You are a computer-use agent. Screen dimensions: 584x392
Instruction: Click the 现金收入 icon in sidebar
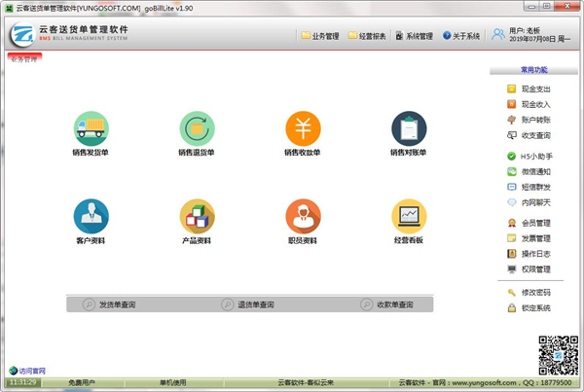(512, 104)
